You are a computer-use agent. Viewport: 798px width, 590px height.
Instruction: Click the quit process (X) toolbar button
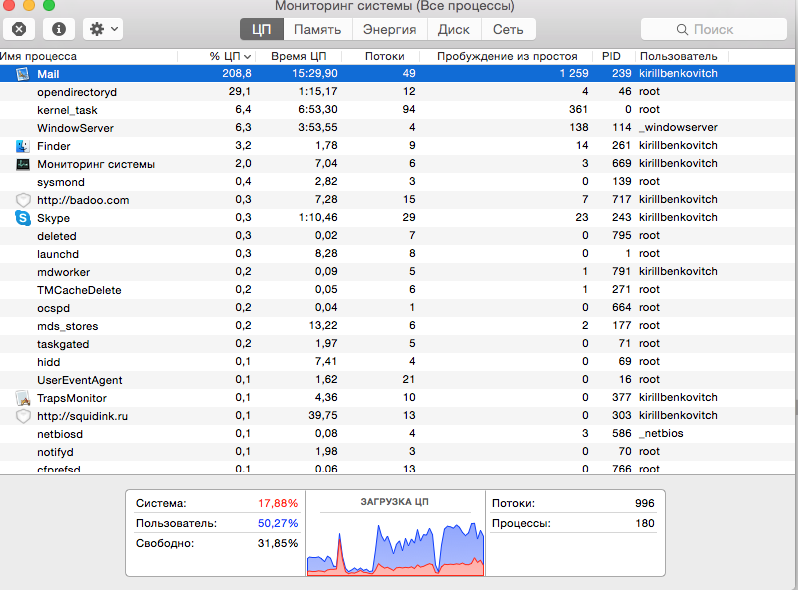(19, 29)
